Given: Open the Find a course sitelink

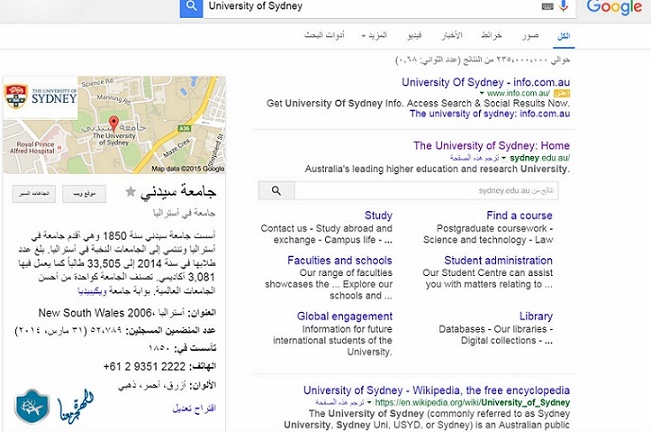Looking at the screenshot, I should 519,215.
